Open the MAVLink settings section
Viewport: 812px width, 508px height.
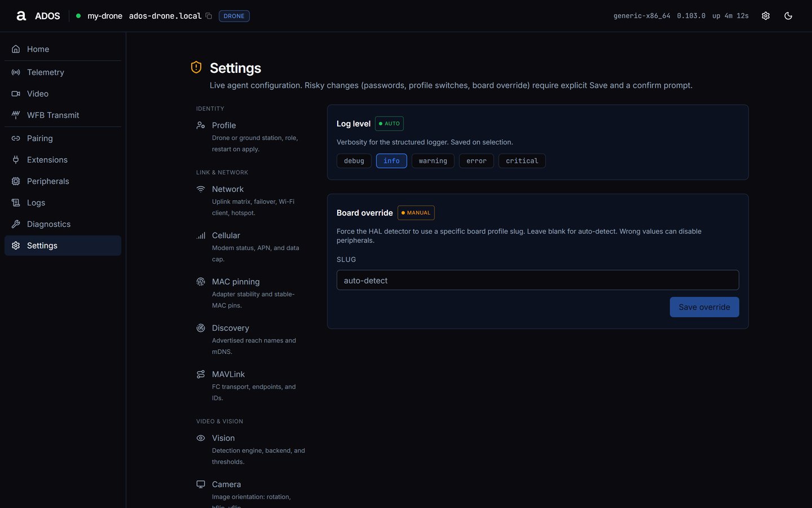251,386
